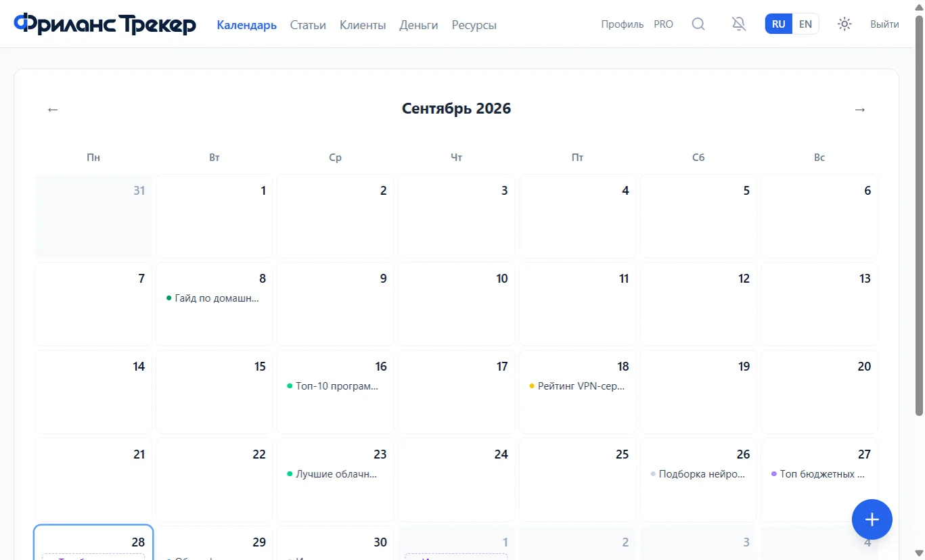
Task: Click the Фриланс Трекер logo
Action: [105, 24]
